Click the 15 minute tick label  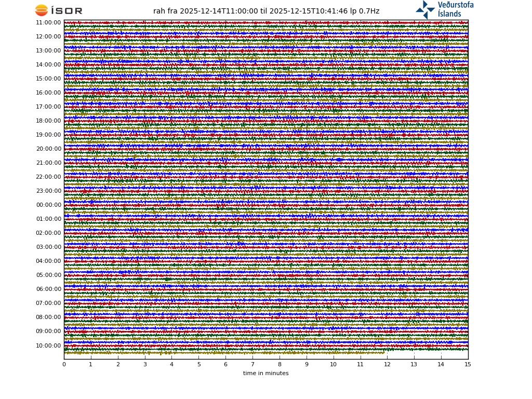(468, 365)
